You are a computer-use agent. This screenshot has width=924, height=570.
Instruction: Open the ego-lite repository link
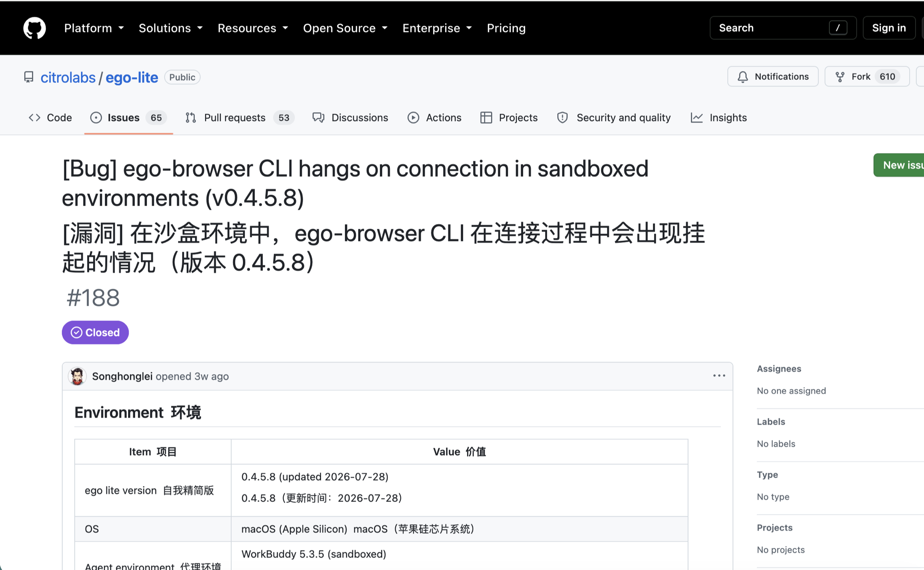[132, 77]
